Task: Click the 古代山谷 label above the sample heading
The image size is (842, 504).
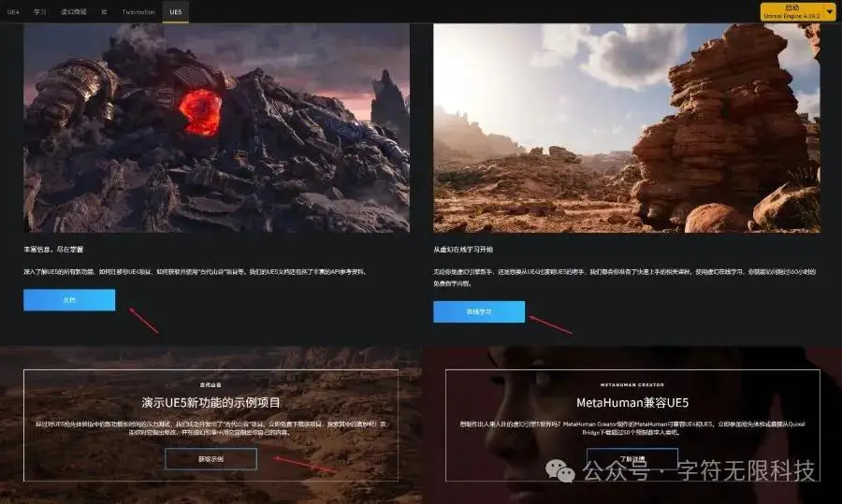Action: coord(210,385)
